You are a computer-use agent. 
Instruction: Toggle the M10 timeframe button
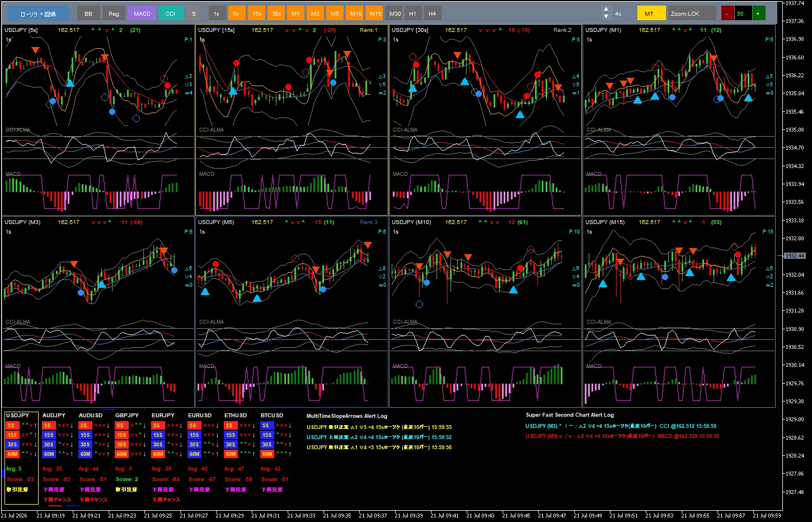point(355,13)
